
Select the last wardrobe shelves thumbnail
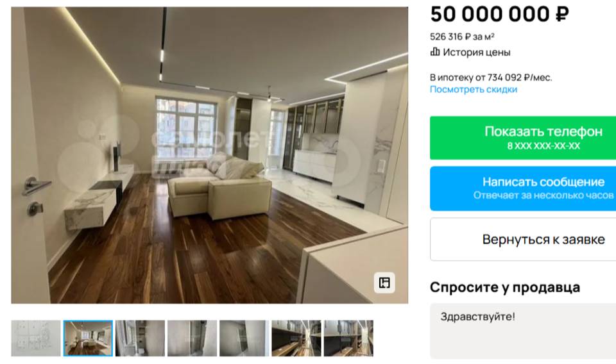[348, 338]
